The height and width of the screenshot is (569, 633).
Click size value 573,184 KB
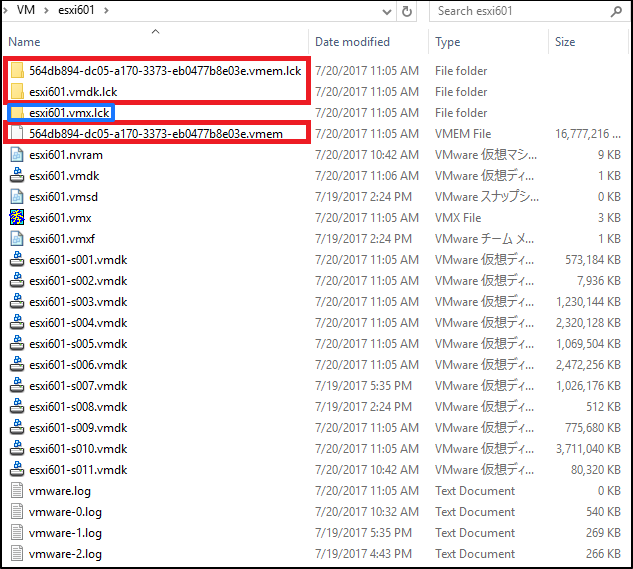tap(593, 260)
